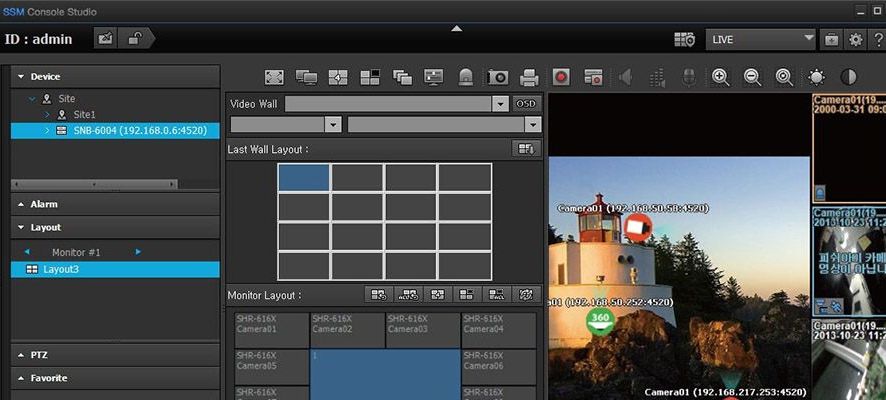Toggle the lock icon next to admin
The image size is (886, 400).
coord(135,38)
